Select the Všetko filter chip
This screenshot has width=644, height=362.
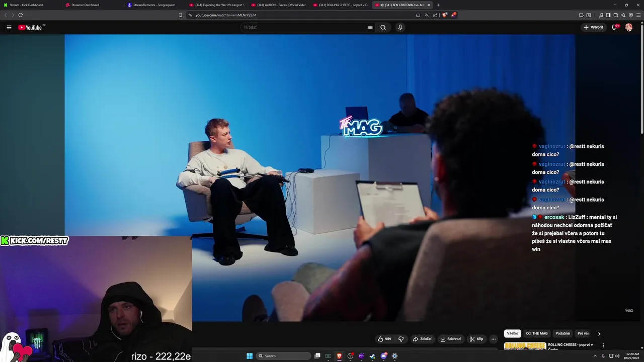click(x=513, y=334)
